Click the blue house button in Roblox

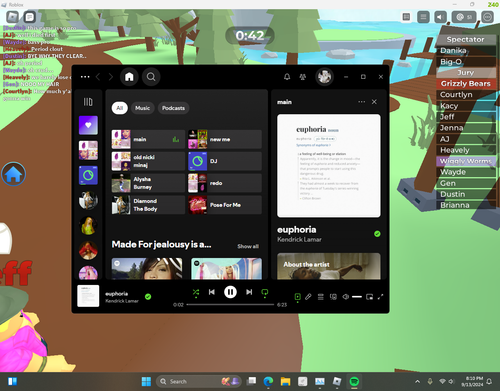[x=13, y=174]
